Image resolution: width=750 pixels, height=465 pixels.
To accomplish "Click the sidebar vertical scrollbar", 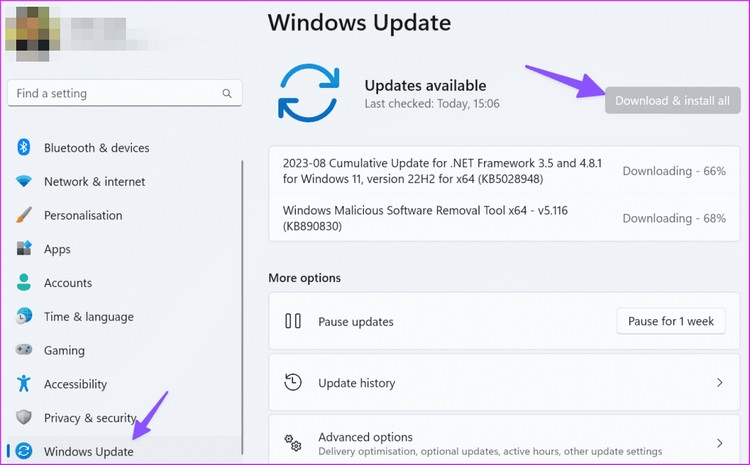I will [243, 307].
